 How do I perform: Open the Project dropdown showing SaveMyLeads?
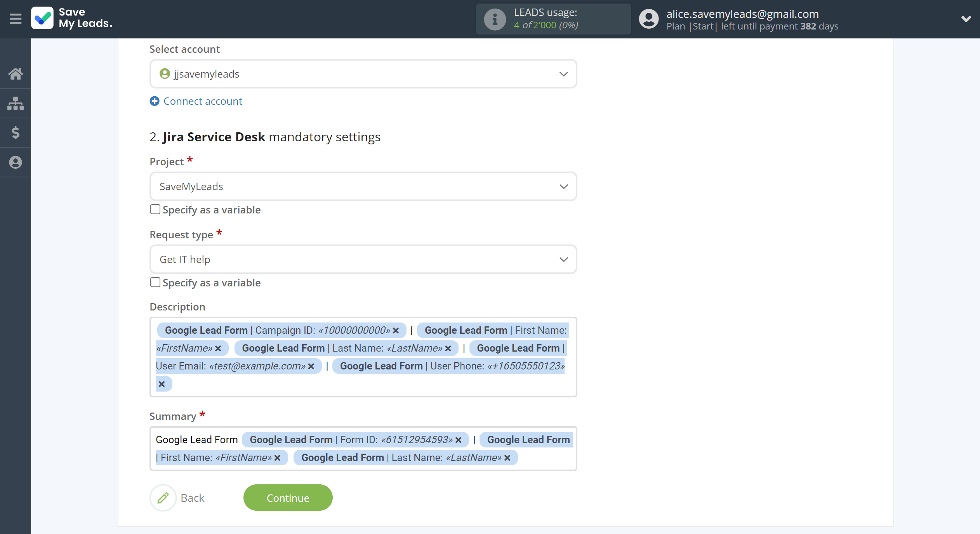click(x=363, y=186)
